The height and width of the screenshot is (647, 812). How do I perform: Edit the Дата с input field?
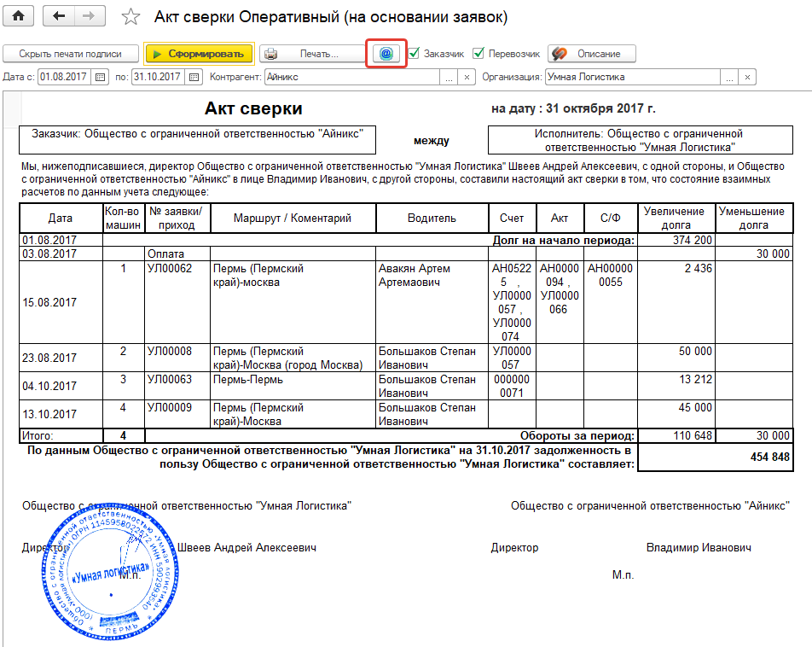pyautogui.click(x=64, y=77)
